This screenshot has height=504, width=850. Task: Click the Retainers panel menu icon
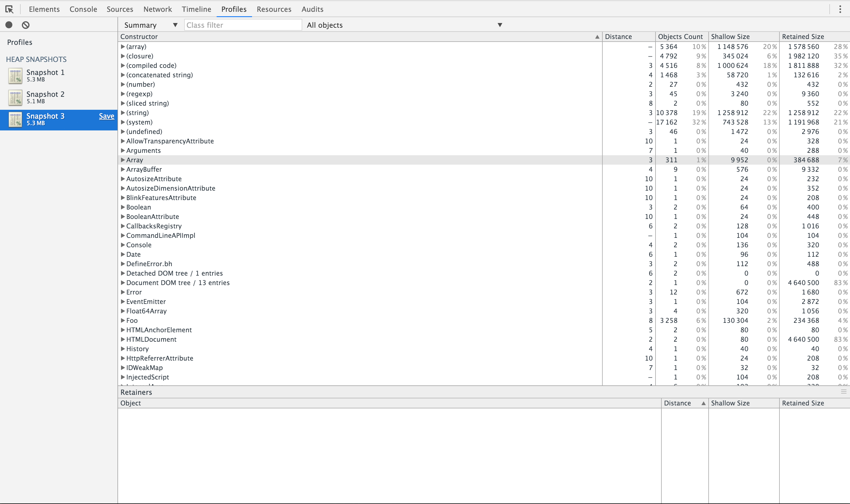point(844,392)
